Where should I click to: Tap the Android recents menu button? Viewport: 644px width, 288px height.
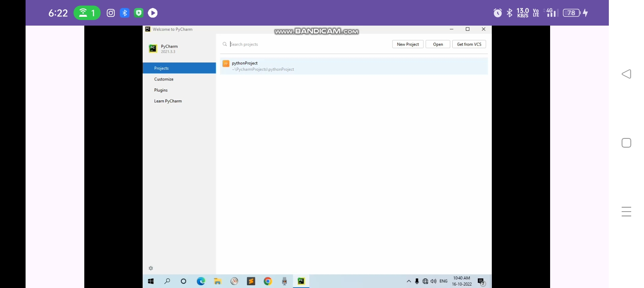[x=626, y=212]
